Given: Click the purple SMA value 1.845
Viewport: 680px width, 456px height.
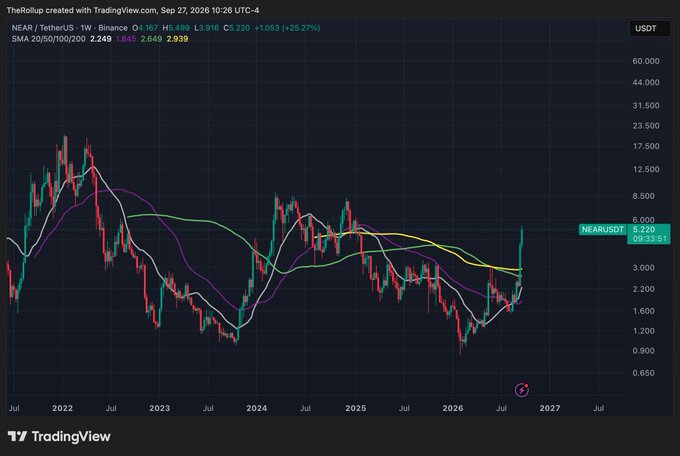Looking at the screenshot, I should tap(126, 39).
